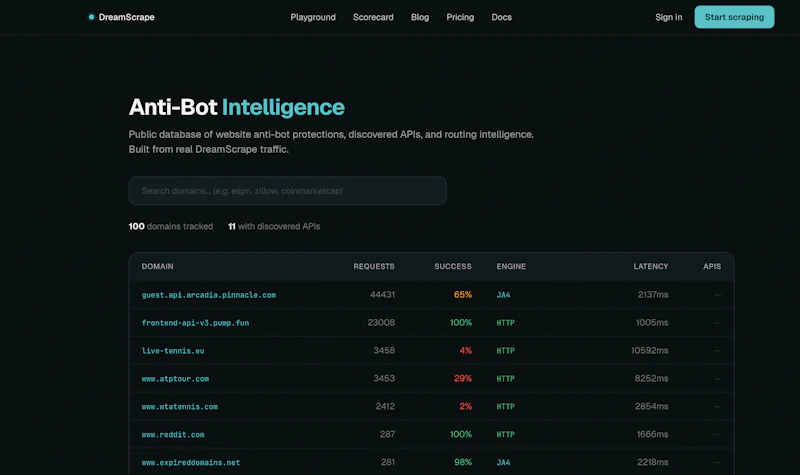Focus the Search domains input field
800x475 pixels.
[287, 191]
